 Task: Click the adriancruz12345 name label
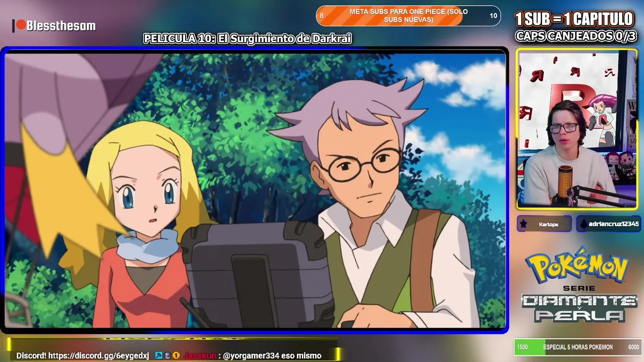(613, 224)
